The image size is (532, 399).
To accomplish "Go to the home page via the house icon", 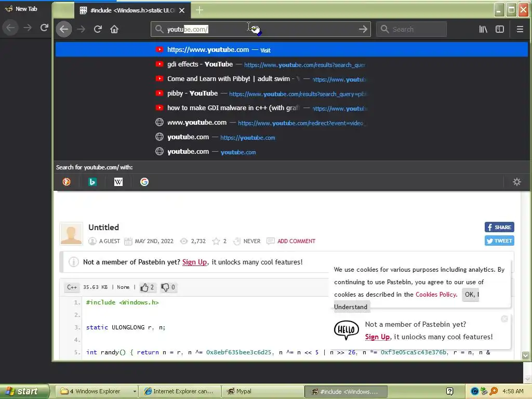I will [x=114, y=29].
